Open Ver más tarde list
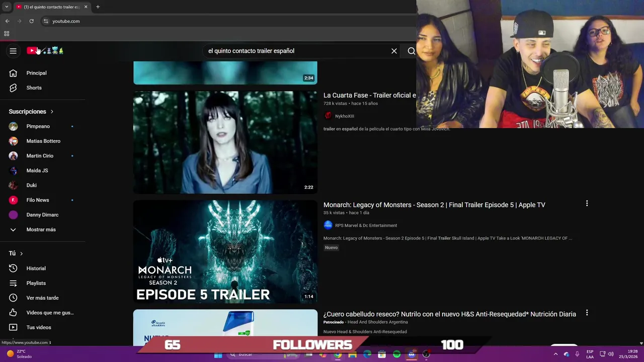 pos(43,298)
